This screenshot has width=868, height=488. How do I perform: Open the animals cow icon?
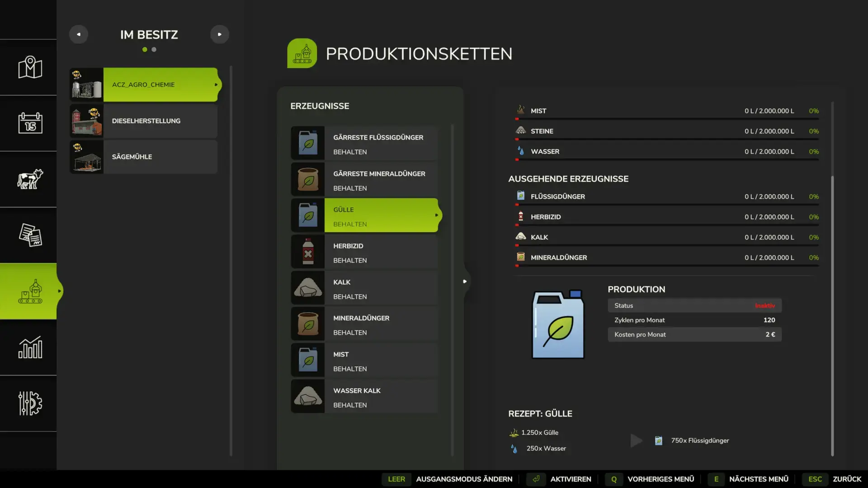30,179
